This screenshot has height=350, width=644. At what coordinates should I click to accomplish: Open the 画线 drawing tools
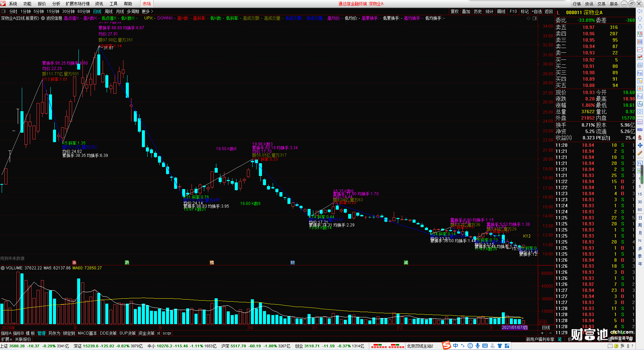click(x=501, y=11)
